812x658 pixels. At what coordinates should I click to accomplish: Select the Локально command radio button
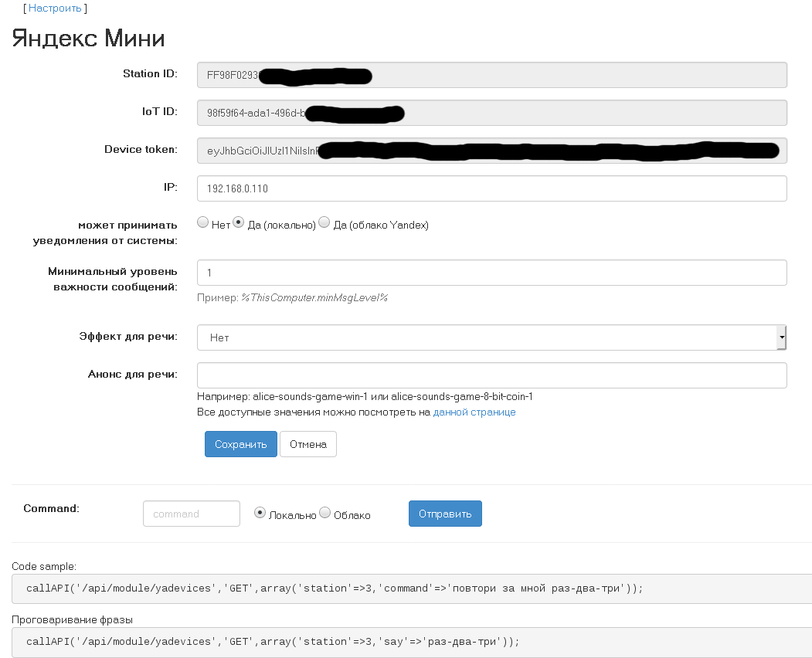tap(260, 513)
